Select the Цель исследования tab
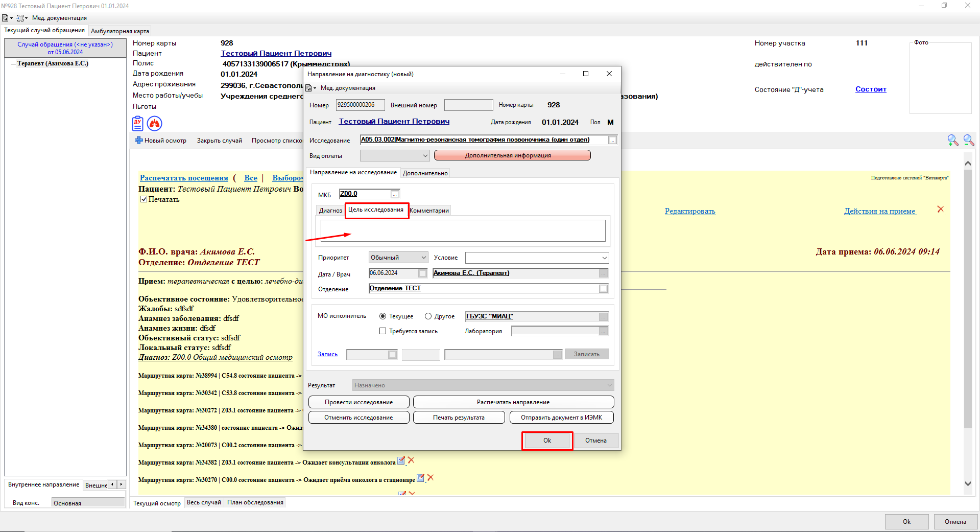 pyautogui.click(x=376, y=210)
